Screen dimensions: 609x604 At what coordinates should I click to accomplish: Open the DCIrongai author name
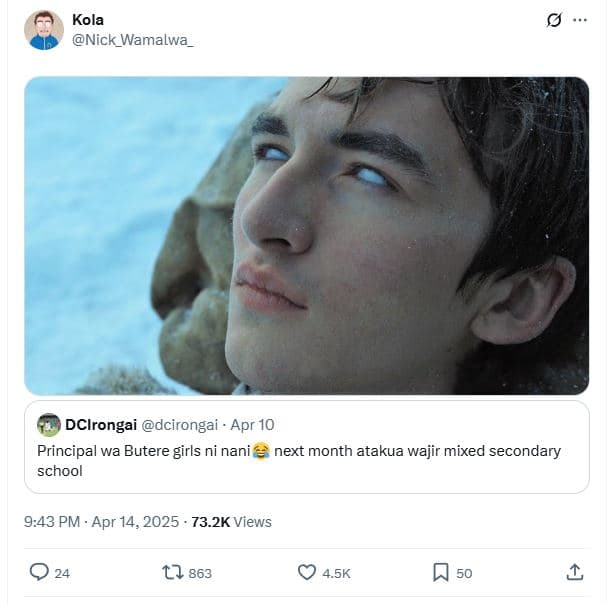104,424
